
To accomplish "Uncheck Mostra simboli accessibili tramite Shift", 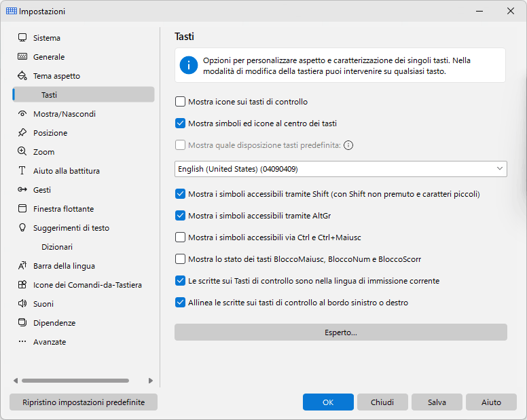I will 180,194.
